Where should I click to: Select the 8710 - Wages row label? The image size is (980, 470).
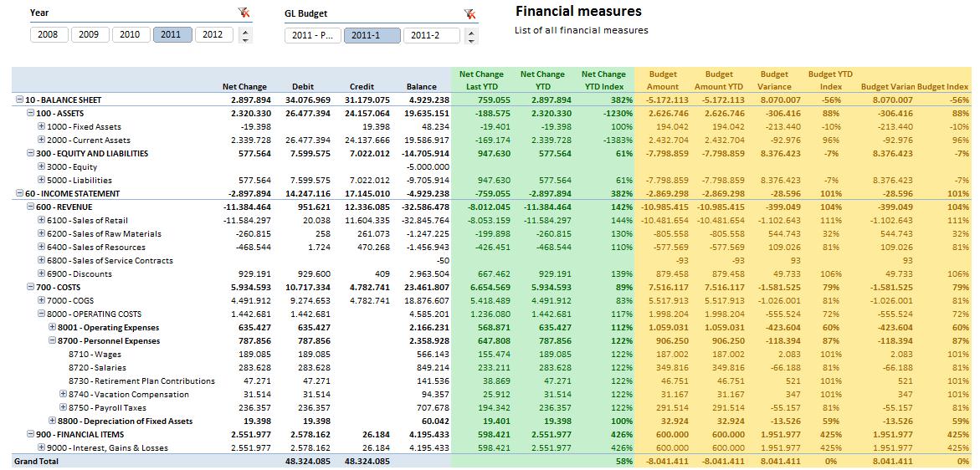click(95, 354)
